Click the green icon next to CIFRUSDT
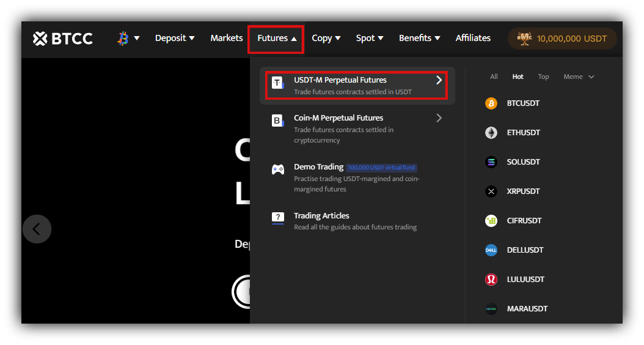This screenshot has width=644, height=345. 491,221
